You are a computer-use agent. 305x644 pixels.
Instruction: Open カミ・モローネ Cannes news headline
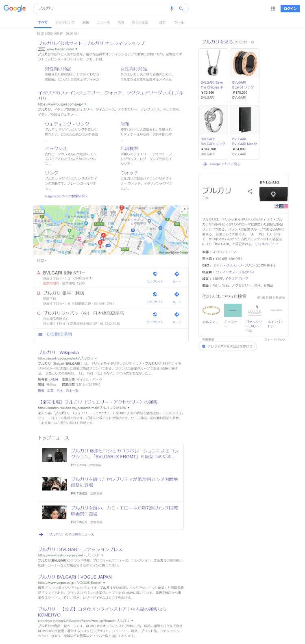coord(125,511)
